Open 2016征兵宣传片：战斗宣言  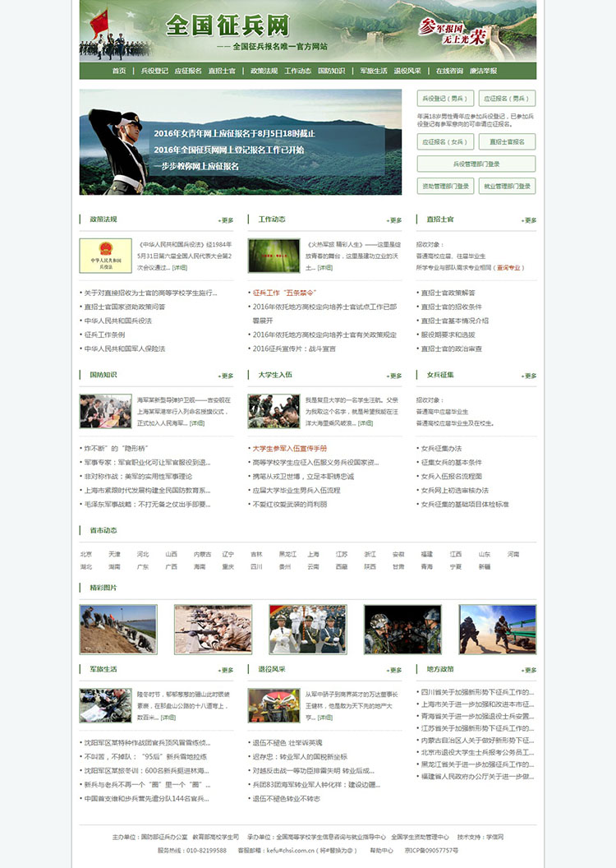click(294, 349)
